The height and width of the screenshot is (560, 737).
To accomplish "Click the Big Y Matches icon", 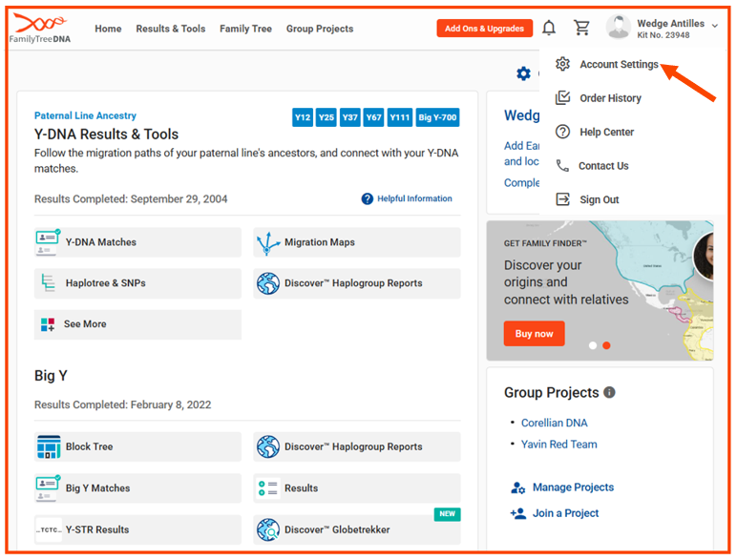I will [x=48, y=488].
